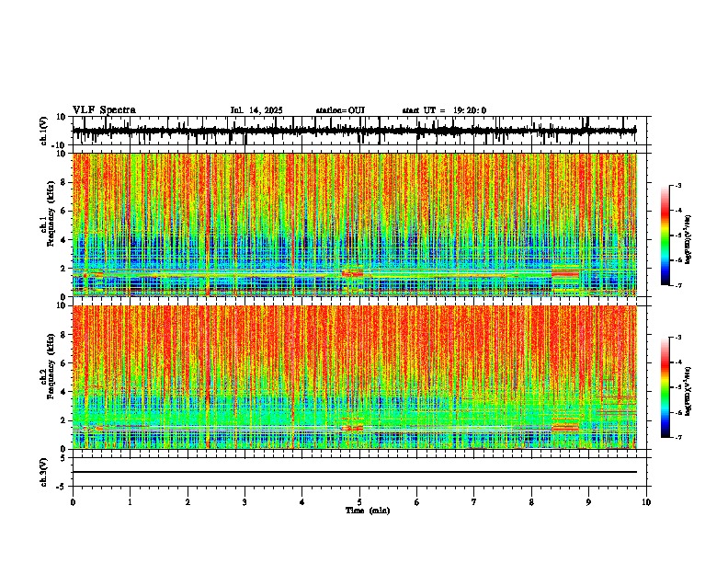728x563 pixels.
Task: Click the final "10" on the time axis
Action: coord(646,502)
